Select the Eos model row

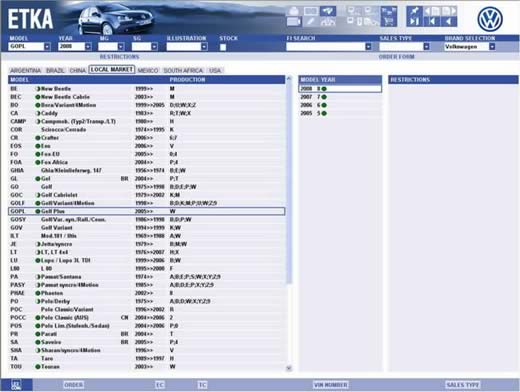[x=147, y=146]
